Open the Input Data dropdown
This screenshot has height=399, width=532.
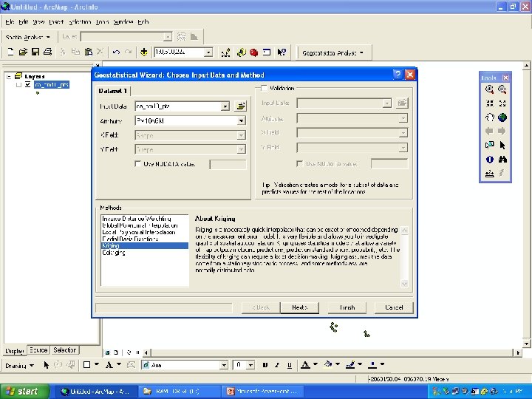(225, 106)
